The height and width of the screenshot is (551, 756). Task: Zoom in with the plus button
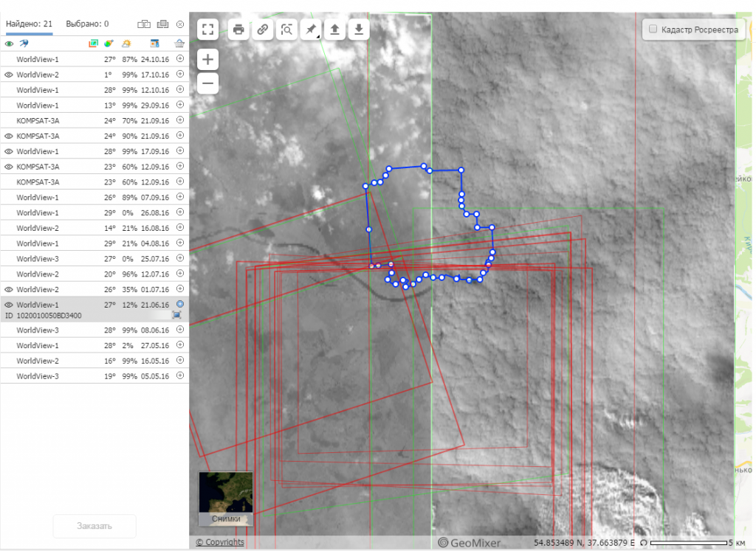point(208,60)
